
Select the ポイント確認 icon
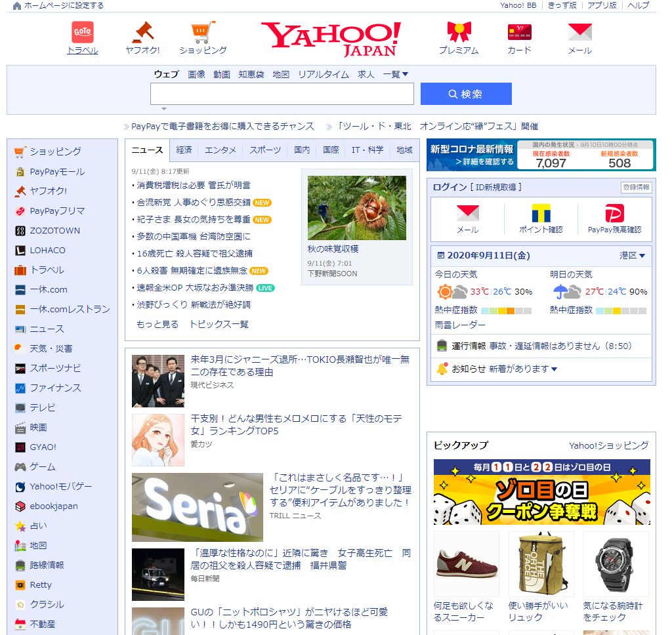pyautogui.click(x=540, y=212)
